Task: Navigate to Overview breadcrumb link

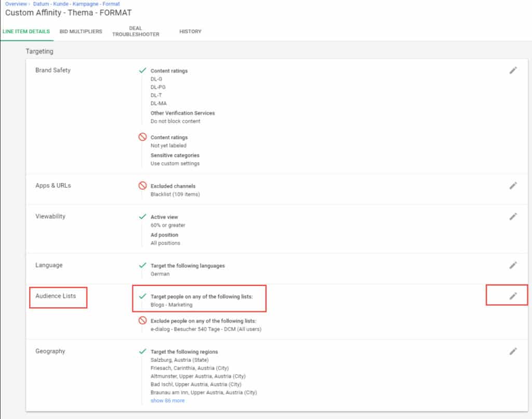Action: tap(16, 4)
